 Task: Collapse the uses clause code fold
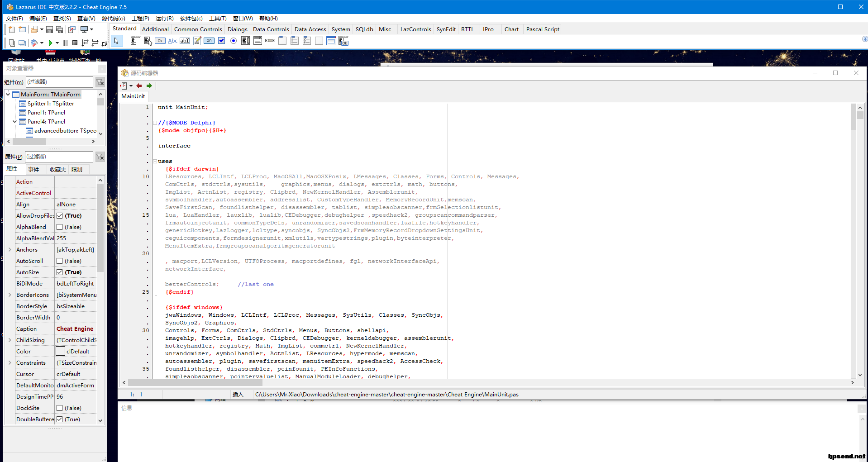pyautogui.click(x=155, y=162)
